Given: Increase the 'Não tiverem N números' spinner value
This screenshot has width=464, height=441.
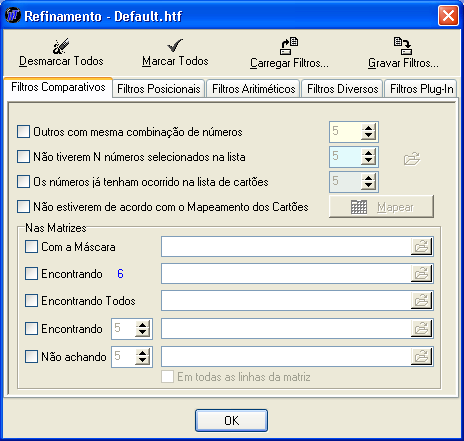Looking at the screenshot, I should click(x=368, y=153).
